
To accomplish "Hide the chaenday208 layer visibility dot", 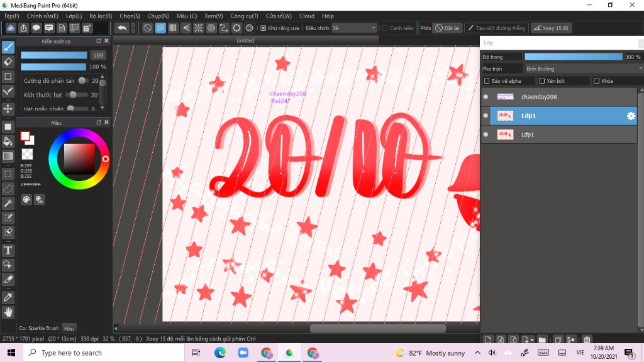I will pyautogui.click(x=486, y=97).
